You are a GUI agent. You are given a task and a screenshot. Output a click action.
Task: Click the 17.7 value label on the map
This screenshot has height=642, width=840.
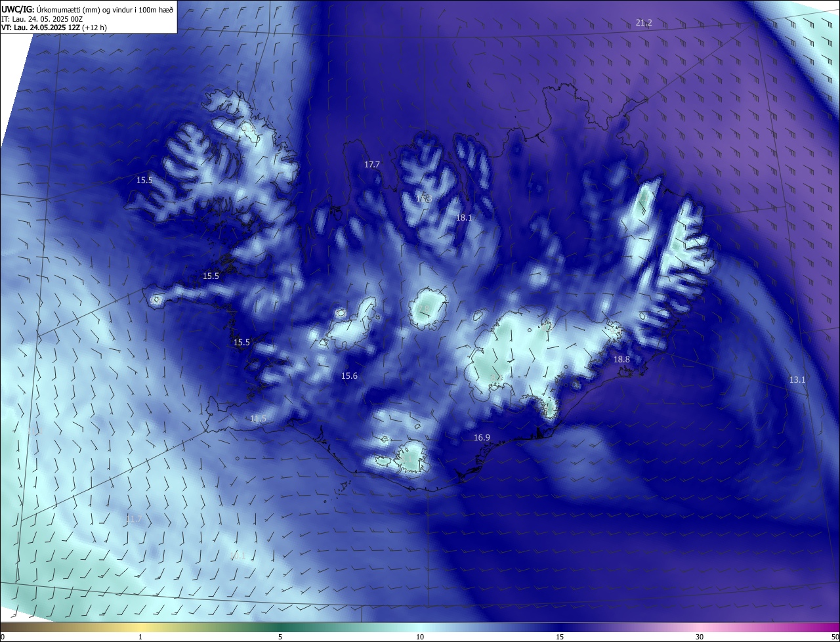pyautogui.click(x=372, y=164)
